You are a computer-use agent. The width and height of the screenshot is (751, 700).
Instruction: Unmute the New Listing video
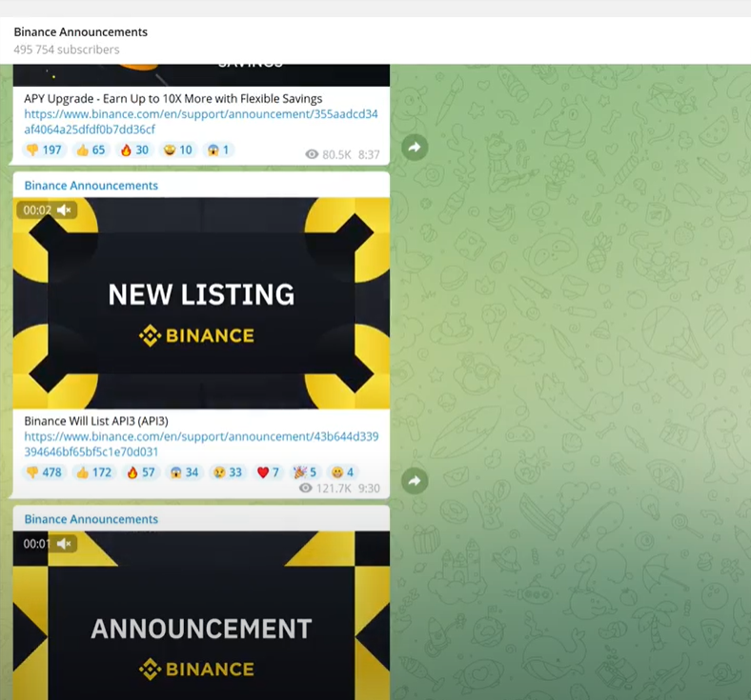point(64,210)
